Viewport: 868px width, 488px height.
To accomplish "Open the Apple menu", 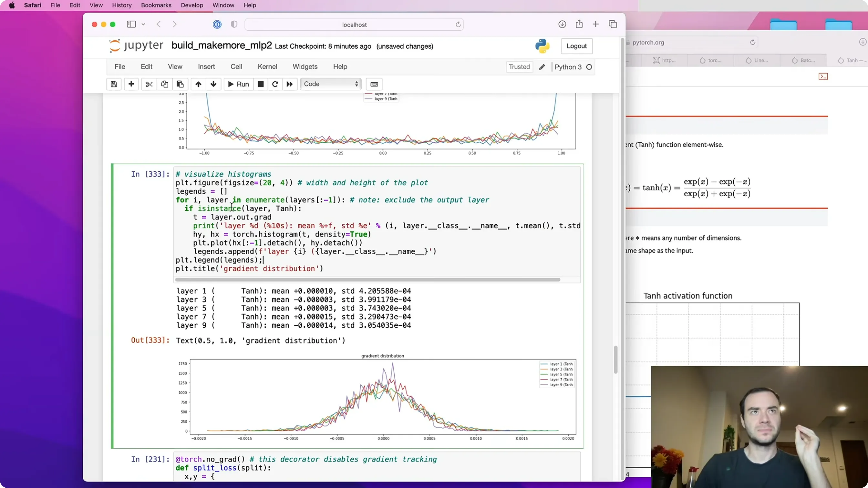I will point(12,5).
